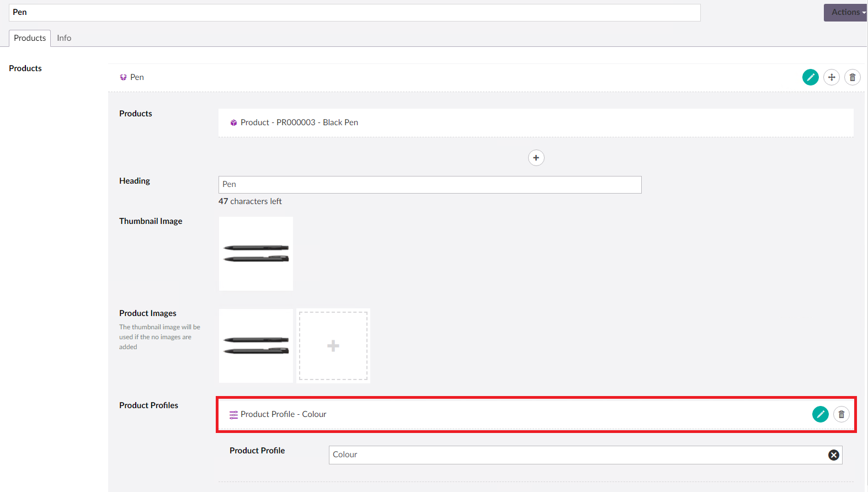Click the Colour Product Profile picker field
Viewport: 868px width, 492px height.
[x=574, y=455]
